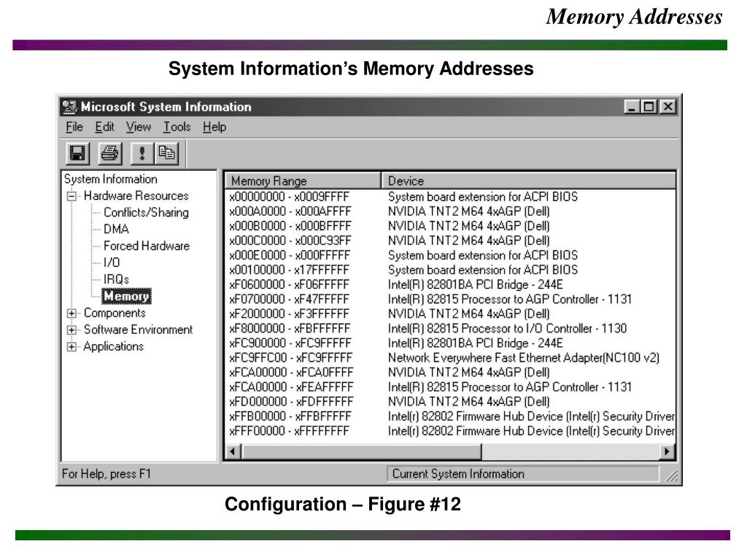Screen dimensions: 747x560
Task: Click the Save toolbar icon
Action: pyautogui.click(x=77, y=153)
